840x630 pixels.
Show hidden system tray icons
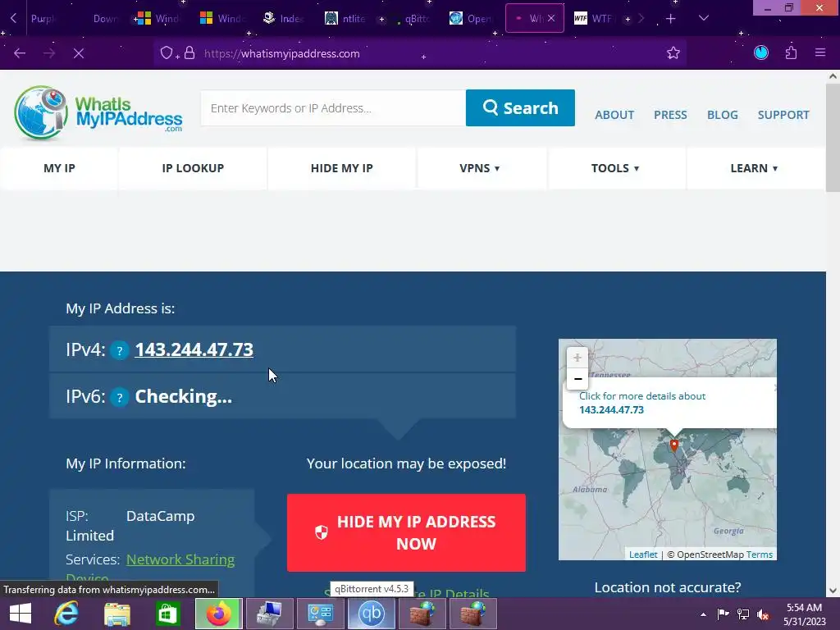pyautogui.click(x=703, y=614)
